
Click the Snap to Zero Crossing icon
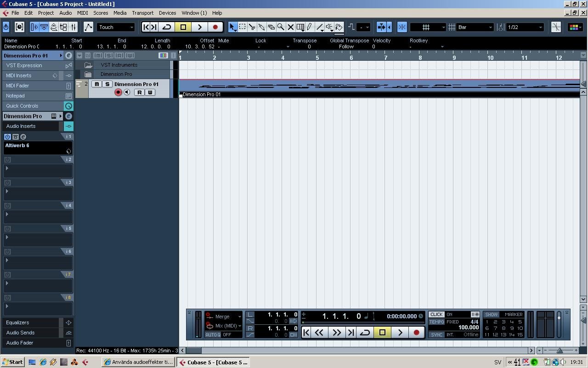pos(556,27)
